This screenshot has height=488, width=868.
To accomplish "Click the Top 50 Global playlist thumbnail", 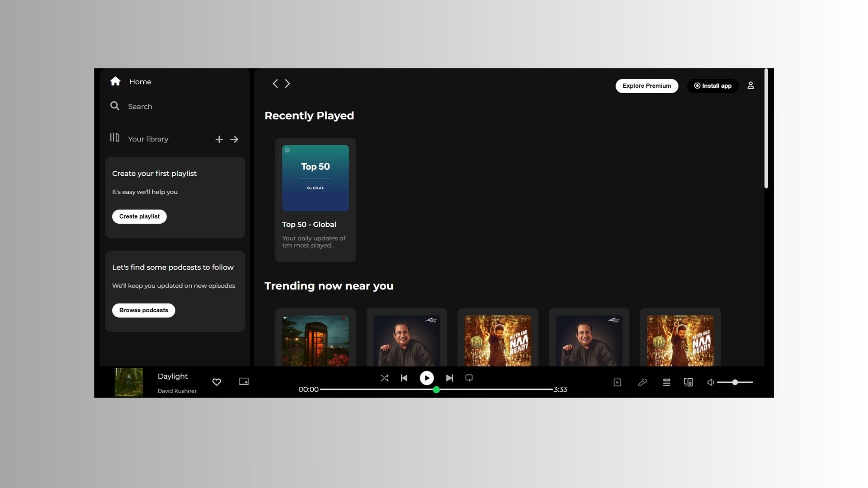I will 316,178.
